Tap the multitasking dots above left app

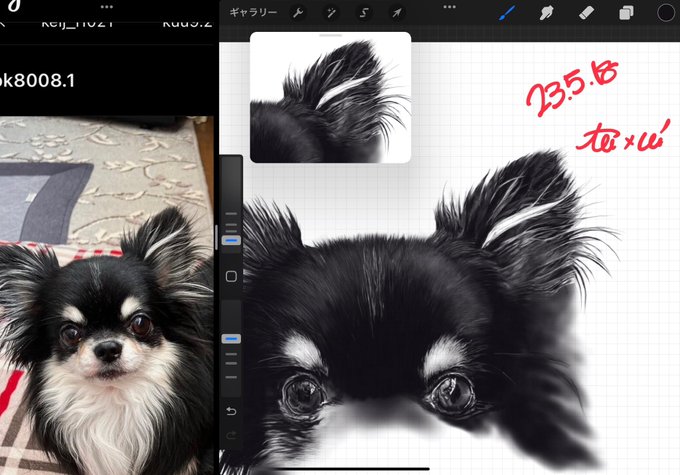107,7
